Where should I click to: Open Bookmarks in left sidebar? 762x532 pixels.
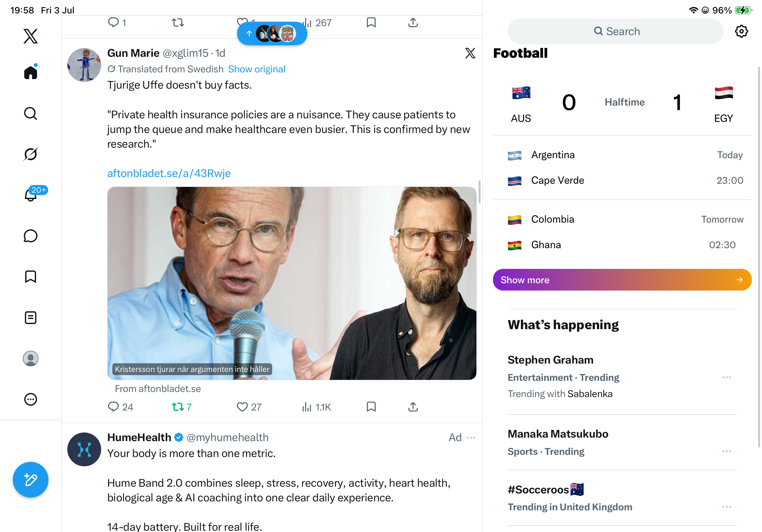pyautogui.click(x=31, y=277)
